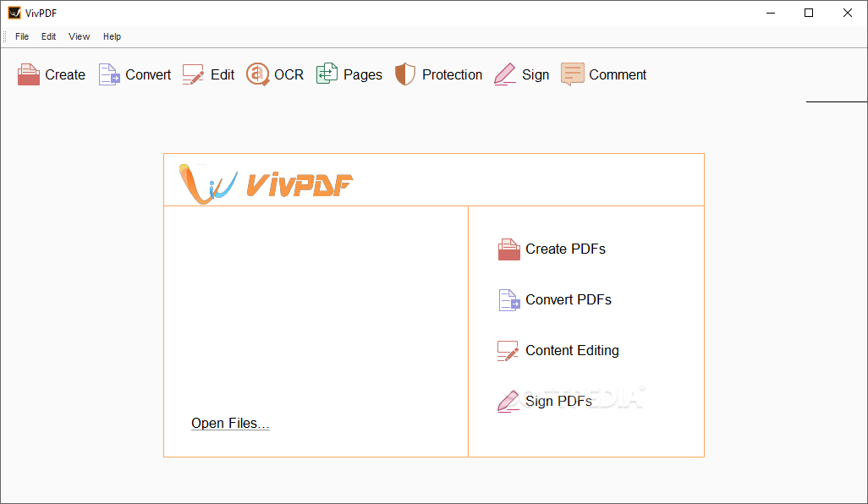Click the Create toolbar label
The height and width of the screenshot is (504, 868).
(x=65, y=74)
